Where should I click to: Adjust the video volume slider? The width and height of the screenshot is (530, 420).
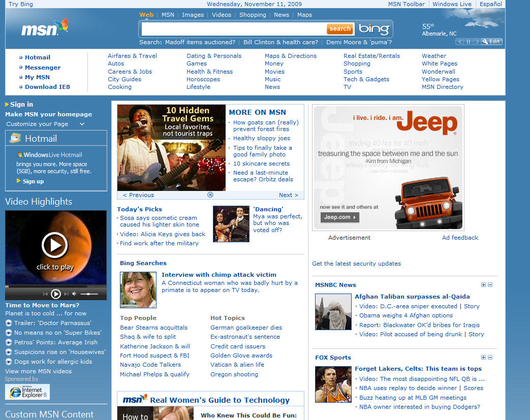89,294
